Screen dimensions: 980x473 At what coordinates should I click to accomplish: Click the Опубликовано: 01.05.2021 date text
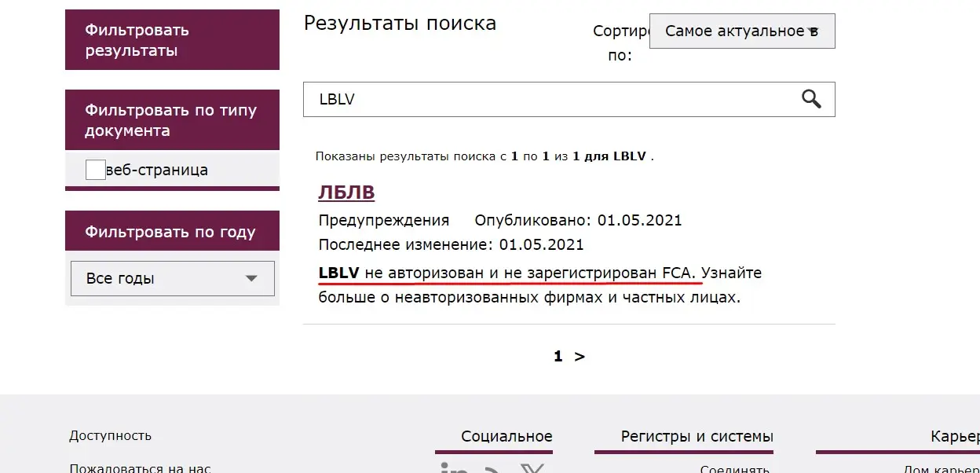pos(578,220)
